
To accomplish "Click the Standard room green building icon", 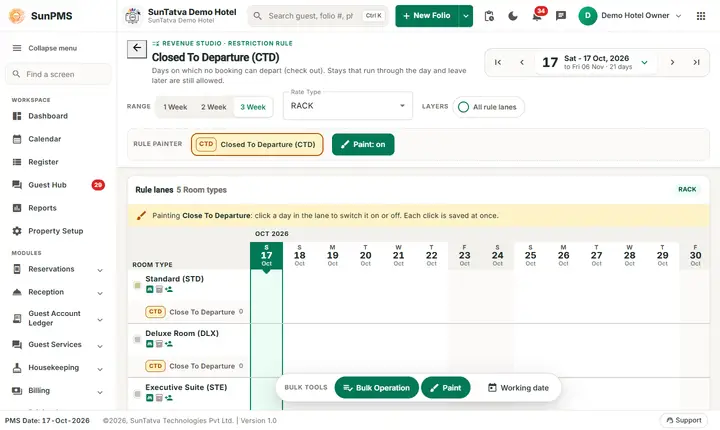I will 149,289.
